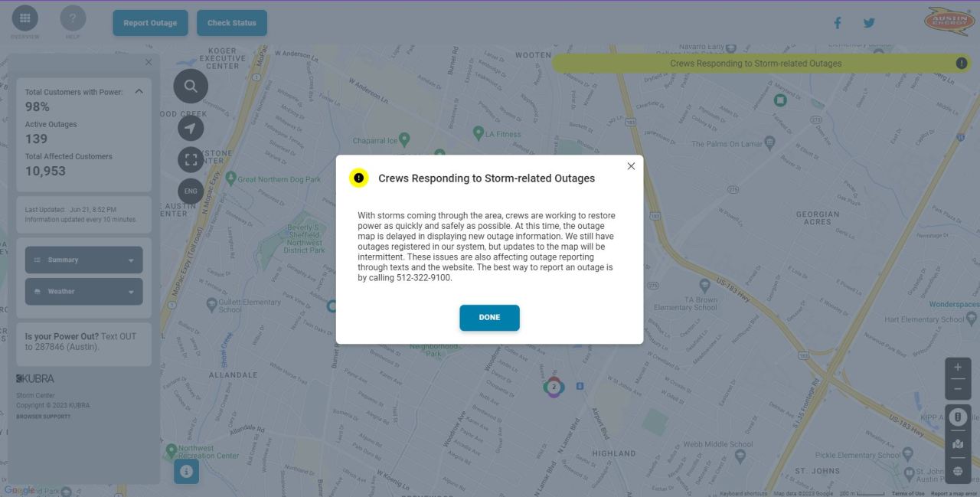Expand the Weather dropdown
The width and height of the screenshot is (980, 497).
(x=83, y=292)
